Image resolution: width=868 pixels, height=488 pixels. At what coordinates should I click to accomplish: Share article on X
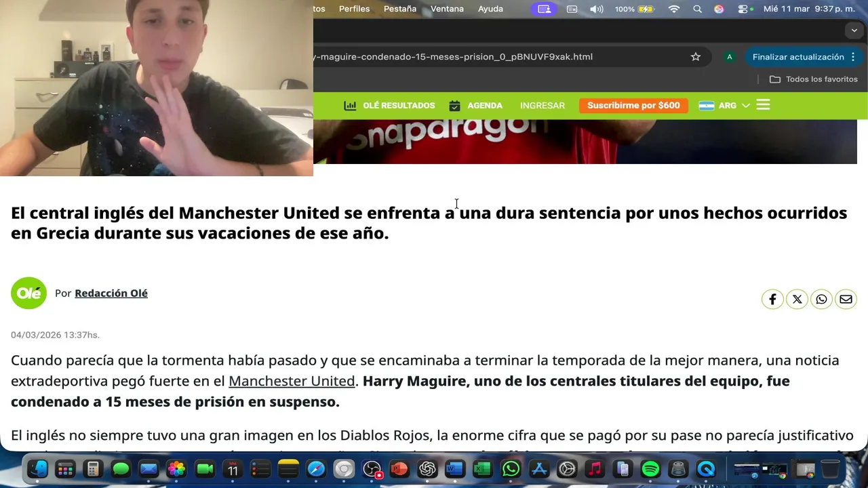(x=797, y=299)
